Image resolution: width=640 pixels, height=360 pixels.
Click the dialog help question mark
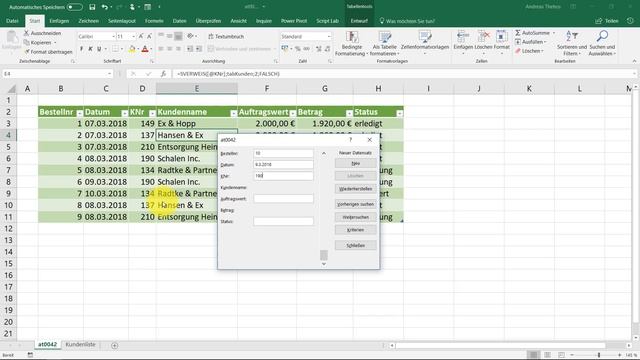[x=350, y=140]
